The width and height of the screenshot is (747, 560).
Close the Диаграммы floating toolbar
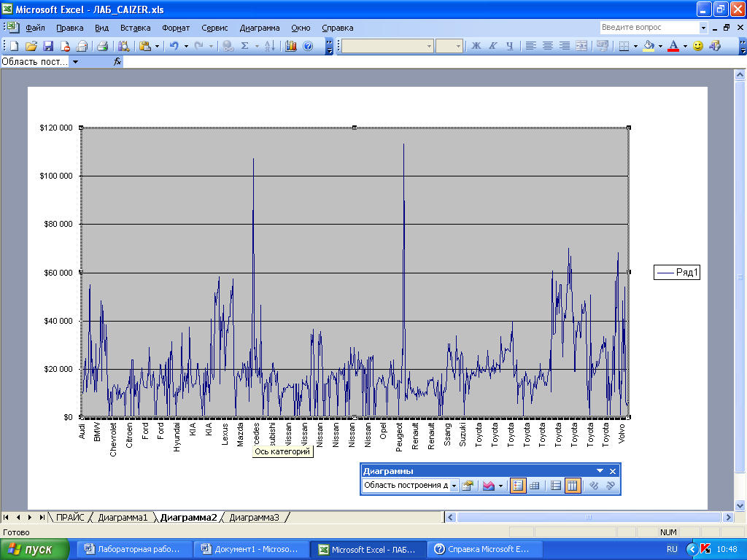613,471
